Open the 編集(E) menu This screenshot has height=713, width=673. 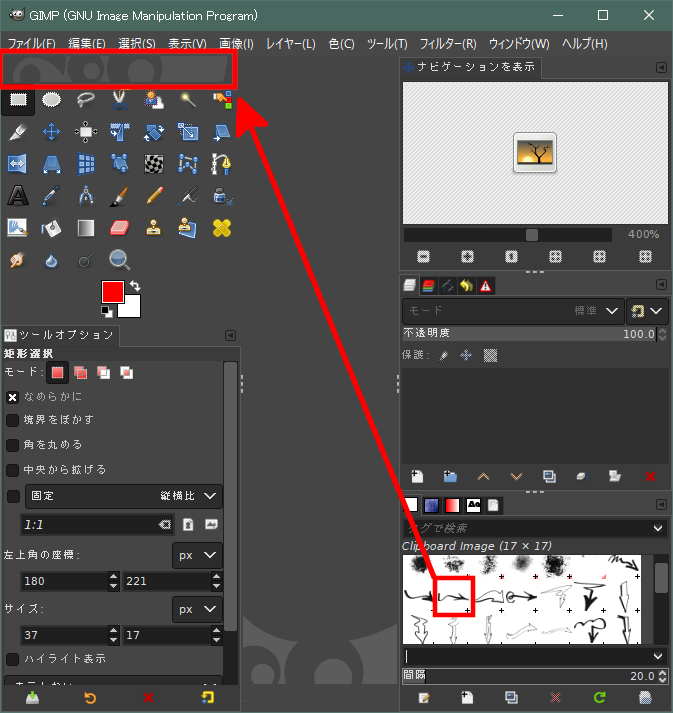(x=87, y=44)
